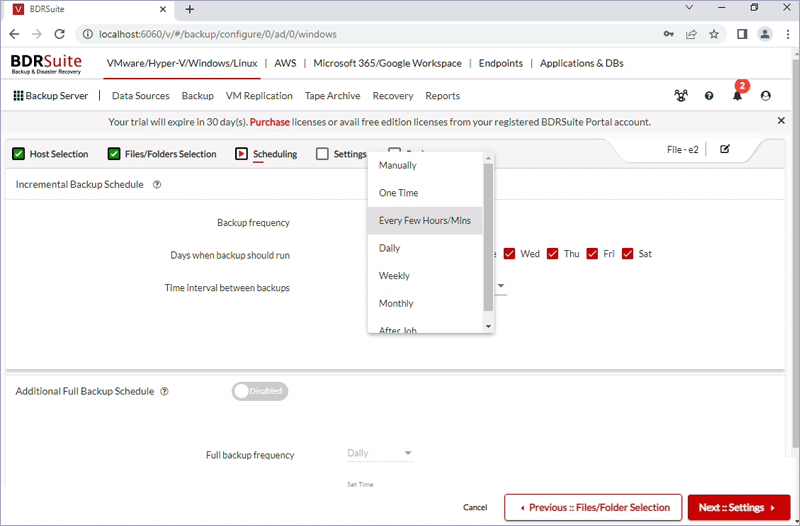Open Microsoft 365/Google Workspace tab
The height and width of the screenshot is (526, 800).
click(x=387, y=63)
